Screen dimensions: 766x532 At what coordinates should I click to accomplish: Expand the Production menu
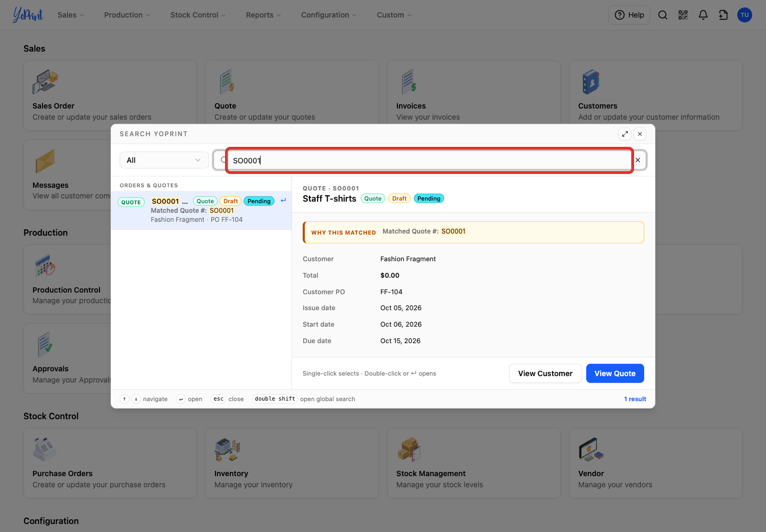click(127, 15)
